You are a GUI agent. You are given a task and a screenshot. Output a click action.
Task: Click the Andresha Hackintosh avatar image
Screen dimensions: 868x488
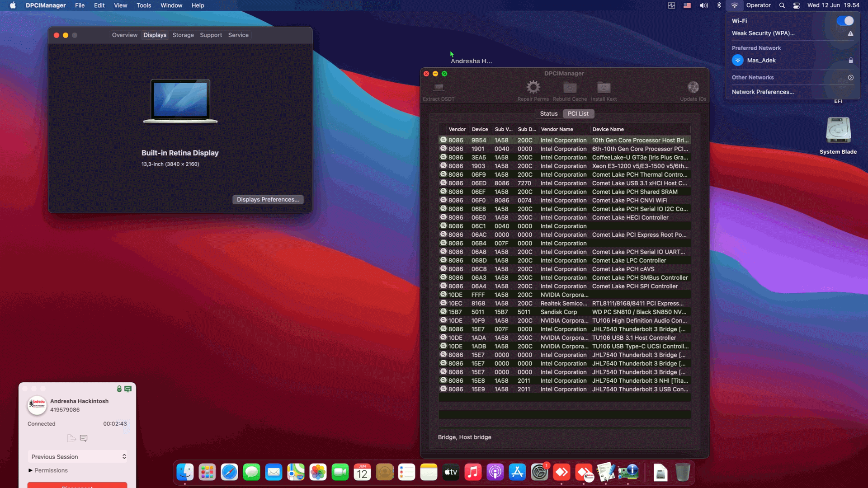point(37,405)
